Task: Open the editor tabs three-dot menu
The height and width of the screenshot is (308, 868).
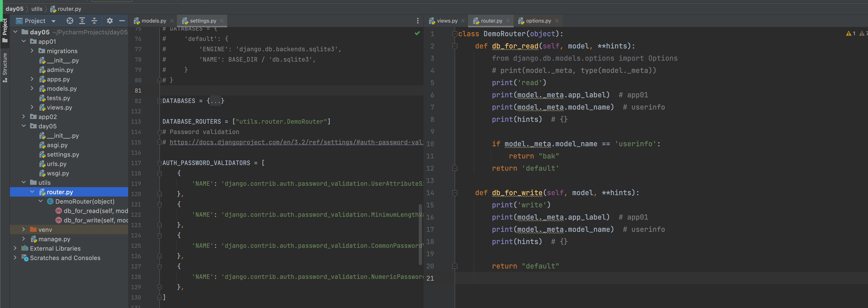Action: [418, 21]
